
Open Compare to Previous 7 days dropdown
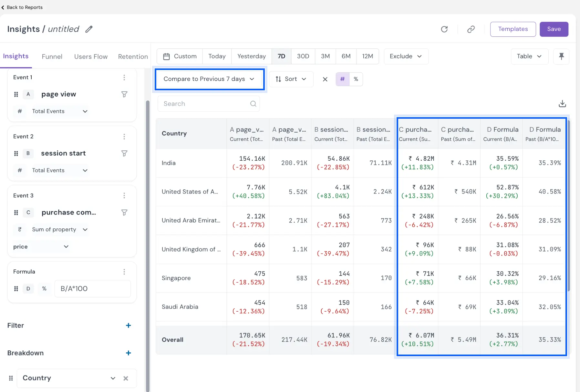tap(209, 79)
